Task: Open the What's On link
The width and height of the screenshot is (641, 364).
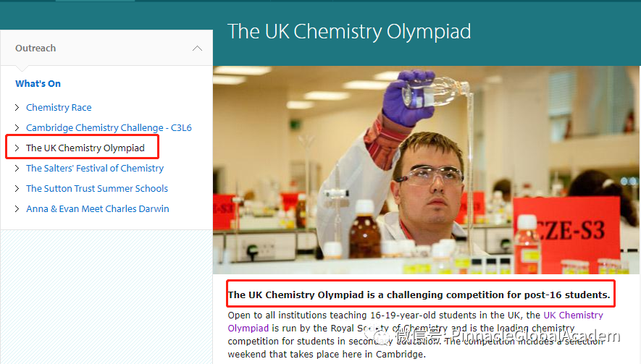Action: coord(38,84)
